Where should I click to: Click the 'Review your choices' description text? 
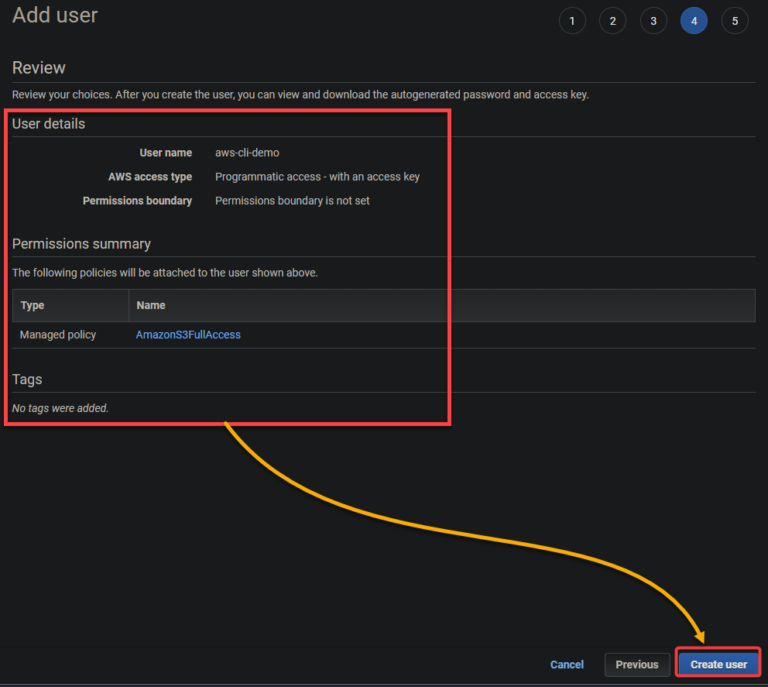[300, 95]
